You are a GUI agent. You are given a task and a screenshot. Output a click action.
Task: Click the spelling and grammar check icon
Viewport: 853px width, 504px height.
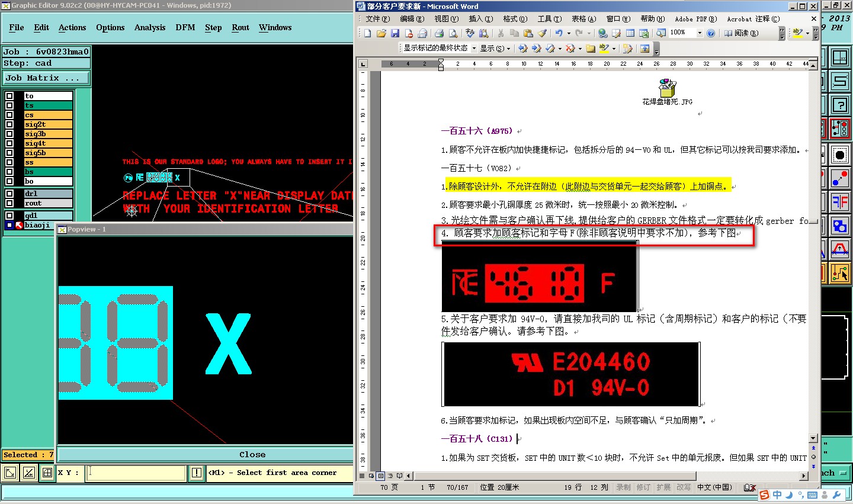[470, 33]
